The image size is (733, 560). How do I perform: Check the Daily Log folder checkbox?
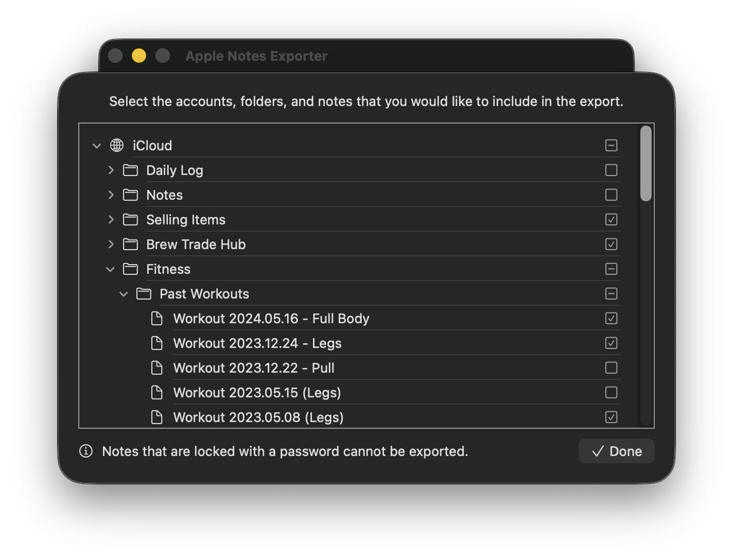(611, 170)
